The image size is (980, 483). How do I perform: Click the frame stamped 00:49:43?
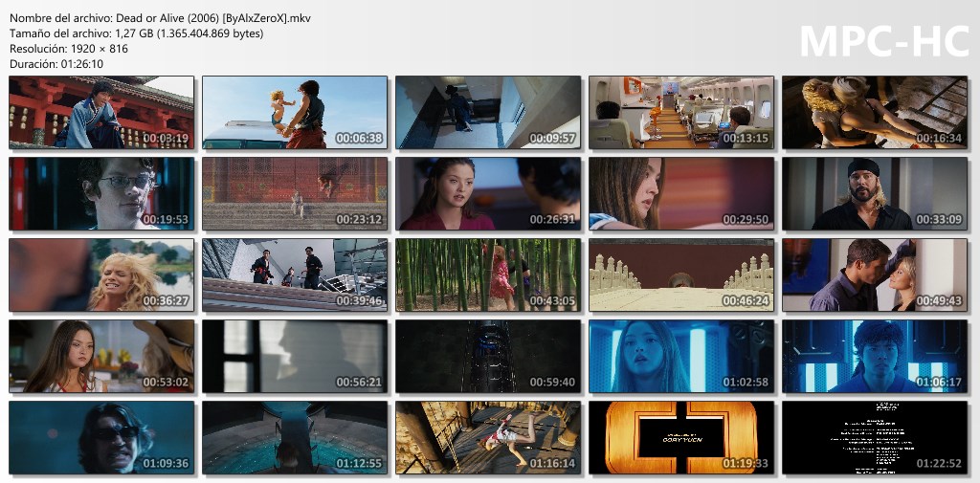pyautogui.click(x=875, y=274)
